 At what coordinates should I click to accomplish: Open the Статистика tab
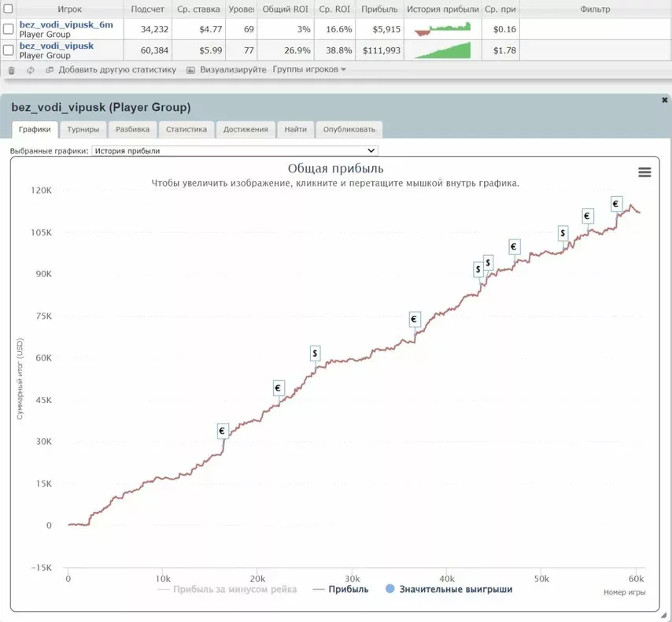[186, 129]
